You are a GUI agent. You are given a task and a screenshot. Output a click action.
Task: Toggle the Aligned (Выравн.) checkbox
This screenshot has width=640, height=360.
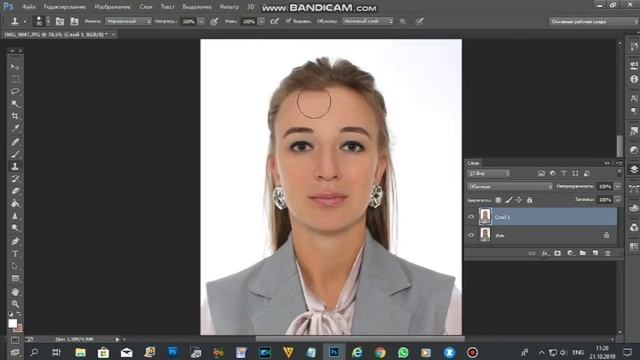coord(289,21)
